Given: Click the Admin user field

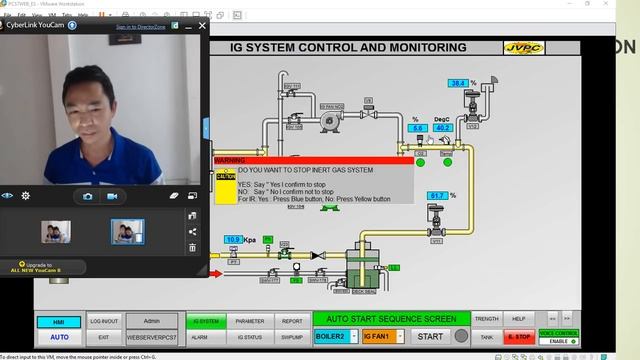Looking at the screenshot, I should click(152, 321).
